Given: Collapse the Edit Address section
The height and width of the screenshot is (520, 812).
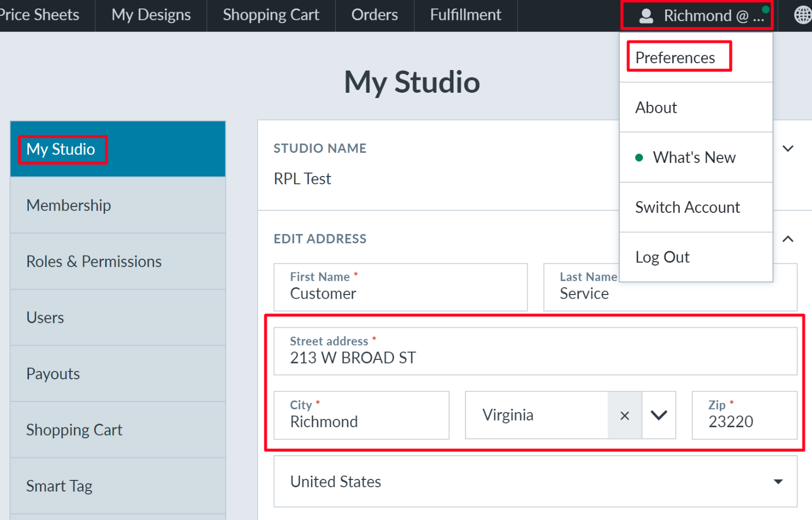Looking at the screenshot, I should [788, 239].
